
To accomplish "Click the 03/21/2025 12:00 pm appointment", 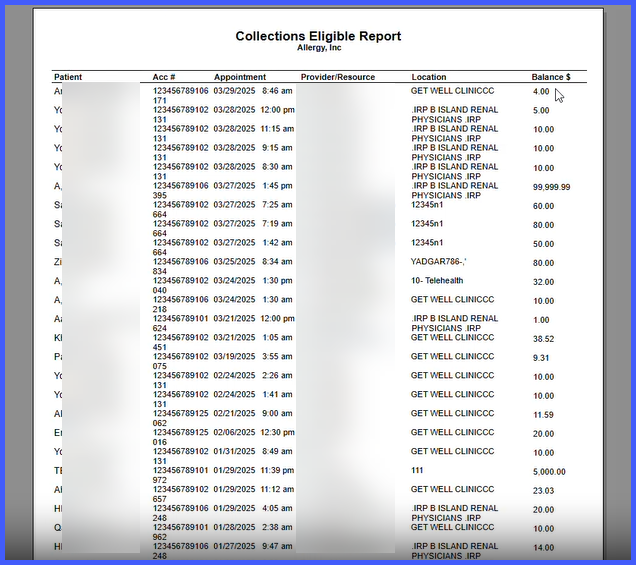I will (x=254, y=319).
